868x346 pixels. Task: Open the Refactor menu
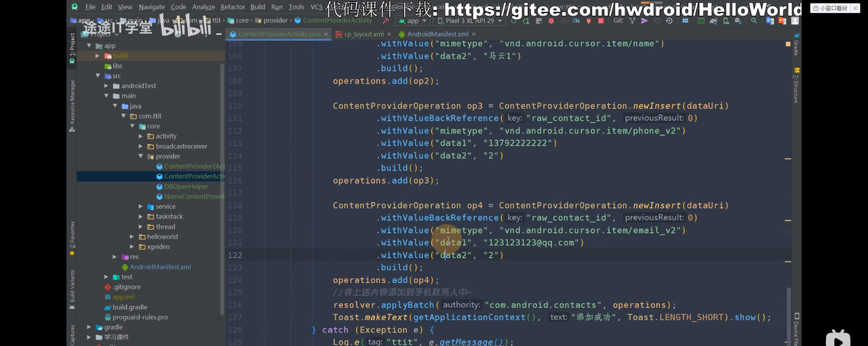pyautogui.click(x=233, y=7)
